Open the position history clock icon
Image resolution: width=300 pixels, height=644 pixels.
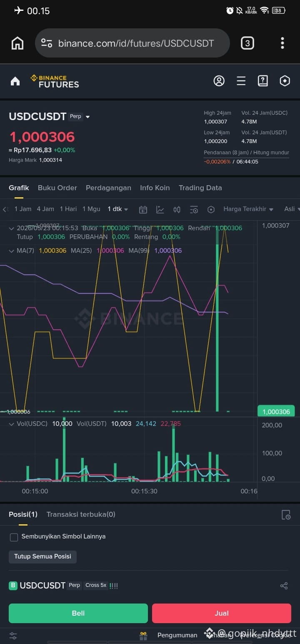tap(286, 515)
